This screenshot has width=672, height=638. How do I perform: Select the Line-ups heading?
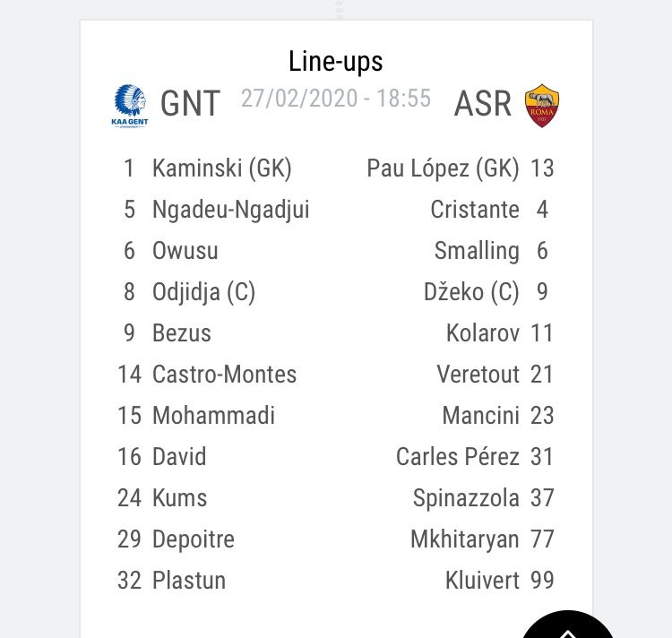coord(336,62)
